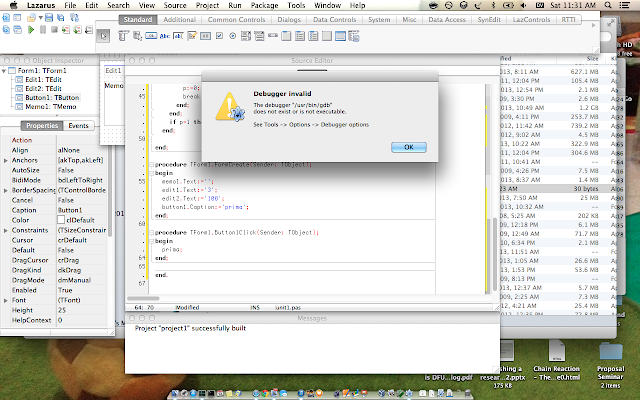This screenshot has height=400, width=640.
Task: Select the TRadioButton palette component
Action: tap(232, 36)
